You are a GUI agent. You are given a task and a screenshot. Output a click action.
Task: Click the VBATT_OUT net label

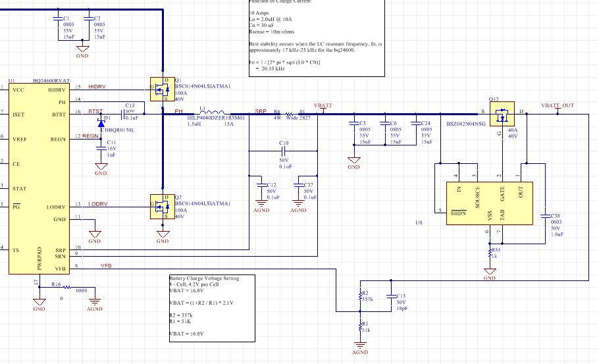pyautogui.click(x=558, y=105)
